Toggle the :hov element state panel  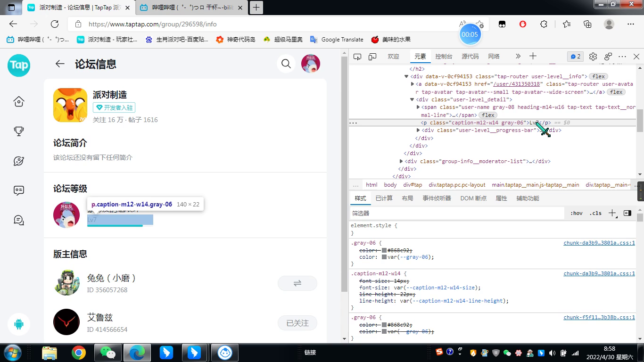[576, 213]
